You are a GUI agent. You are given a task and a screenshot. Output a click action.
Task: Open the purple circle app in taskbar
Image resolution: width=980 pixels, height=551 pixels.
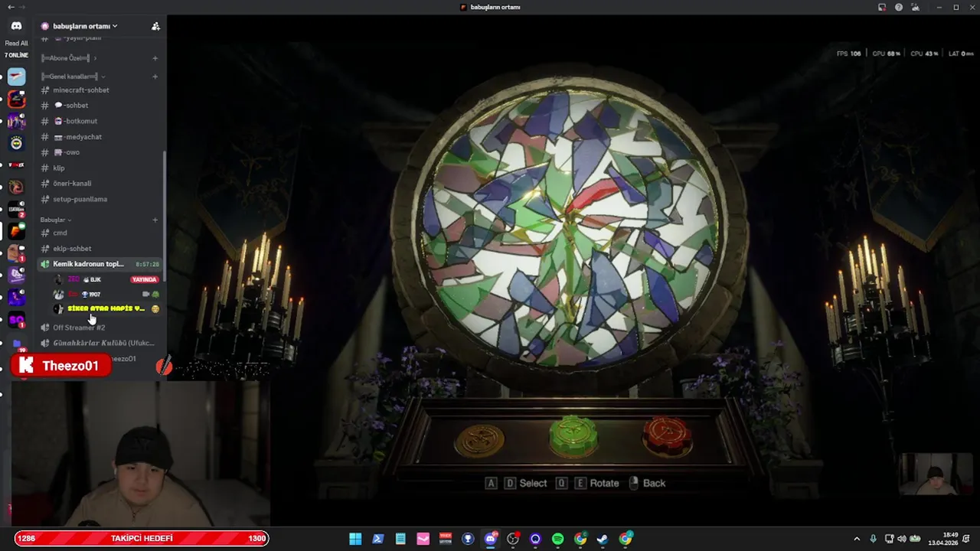click(x=535, y=539)
